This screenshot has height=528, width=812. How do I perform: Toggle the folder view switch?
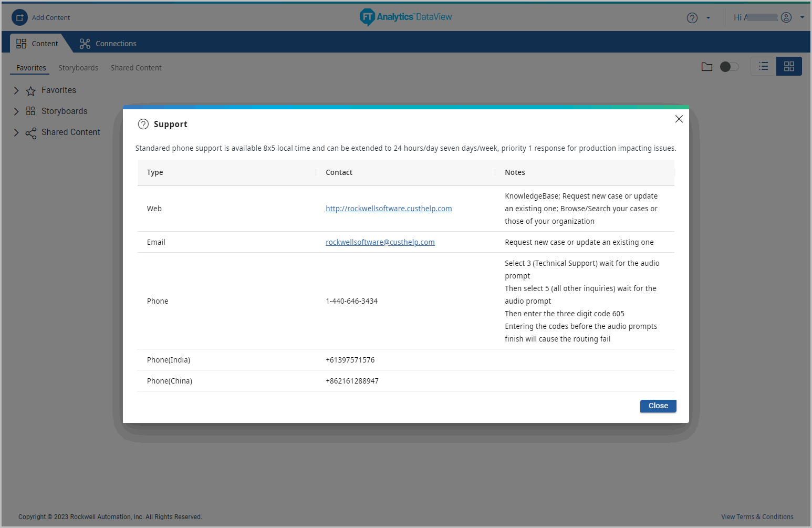[729, 67]
